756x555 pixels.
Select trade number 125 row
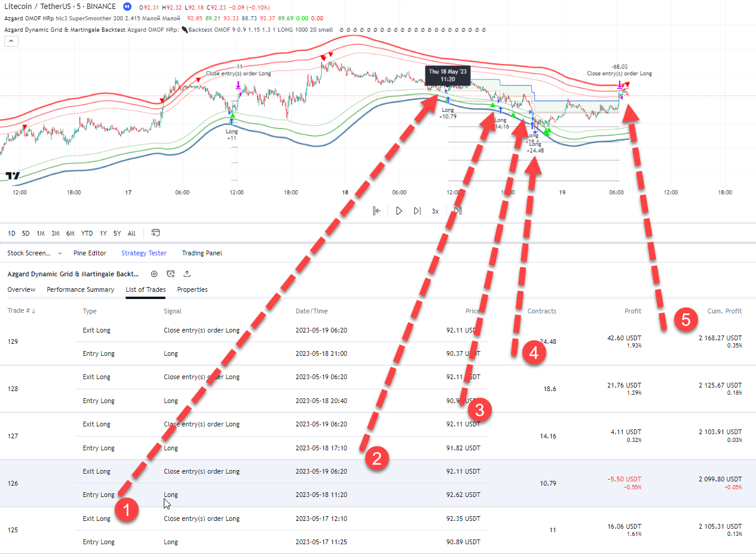(378, 530)
